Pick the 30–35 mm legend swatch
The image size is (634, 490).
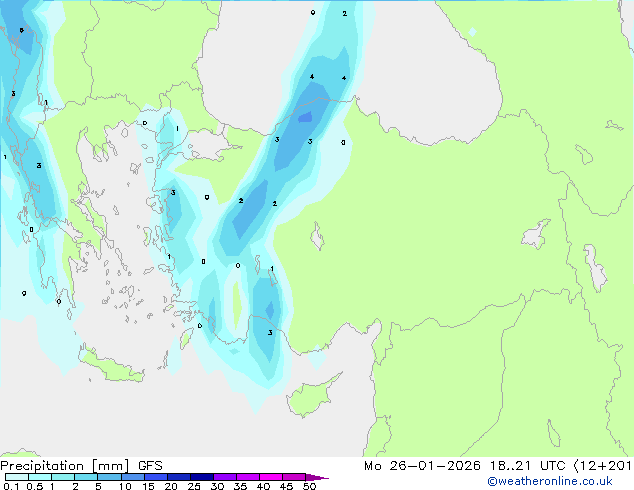(x=225, y=477)
